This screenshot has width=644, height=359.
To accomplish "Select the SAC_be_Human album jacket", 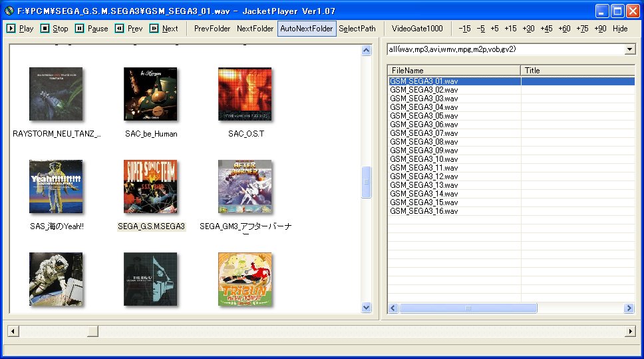I will [150, 94].
